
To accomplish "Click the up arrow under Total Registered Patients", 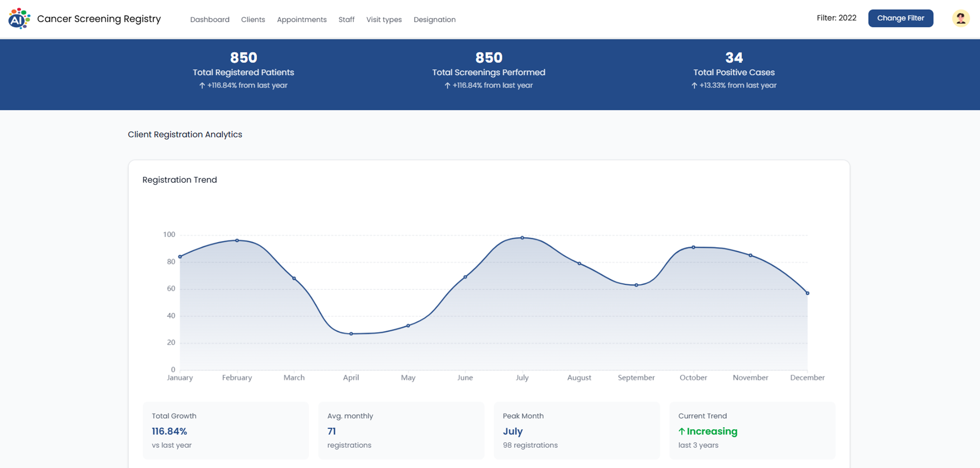I will click(x=202, y=86).
